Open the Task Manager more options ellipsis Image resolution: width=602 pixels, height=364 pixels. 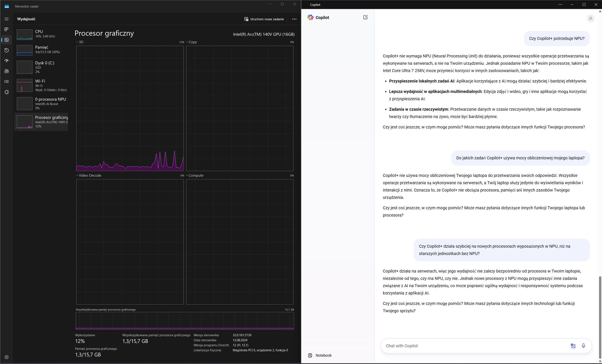point(294,19)
